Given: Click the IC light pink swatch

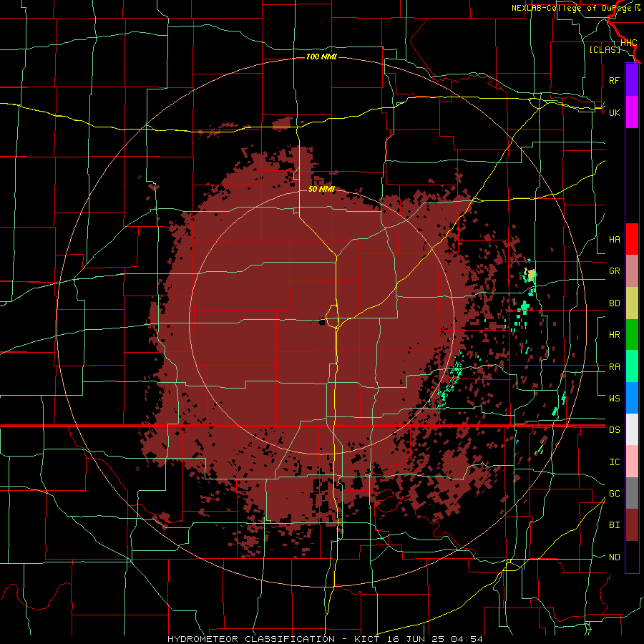Looking at the screenshot, I should click(632, 462).
